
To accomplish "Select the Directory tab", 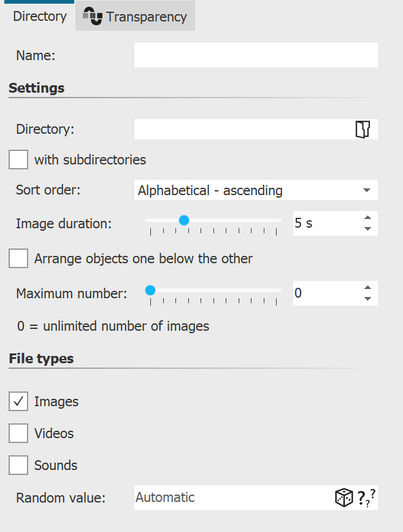I will point(39,16).
